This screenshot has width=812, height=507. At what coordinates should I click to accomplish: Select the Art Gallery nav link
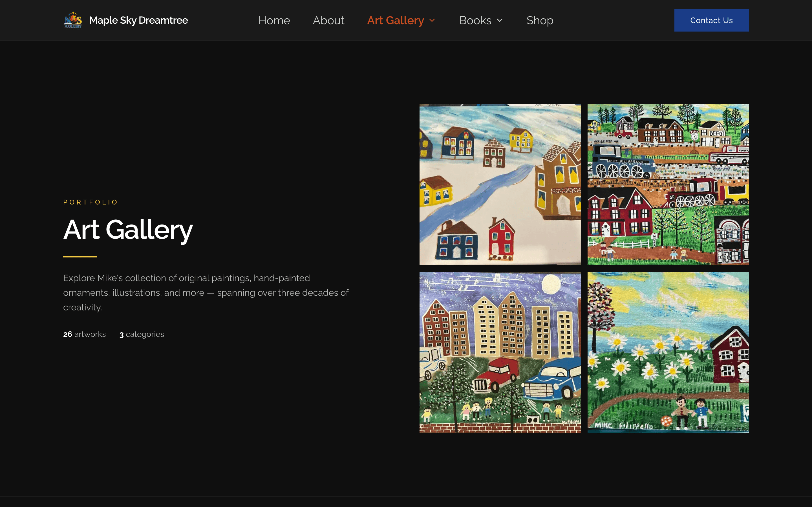coord(395,21)
